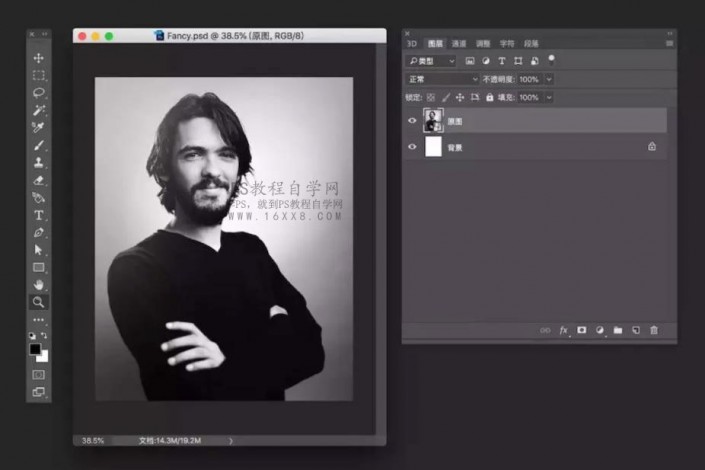Select the Rectangle shape tool
Viewport: 705px width, 470px height.
tap(39, 268)
